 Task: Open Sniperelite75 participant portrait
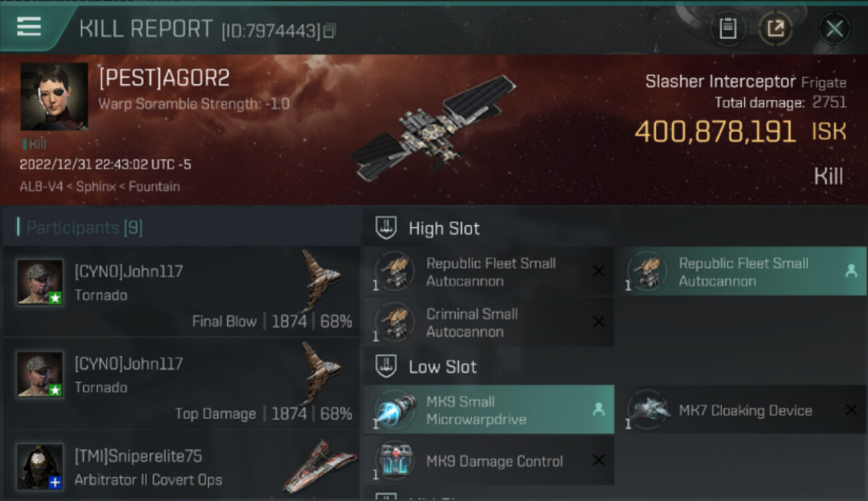(x=40, y=466)
